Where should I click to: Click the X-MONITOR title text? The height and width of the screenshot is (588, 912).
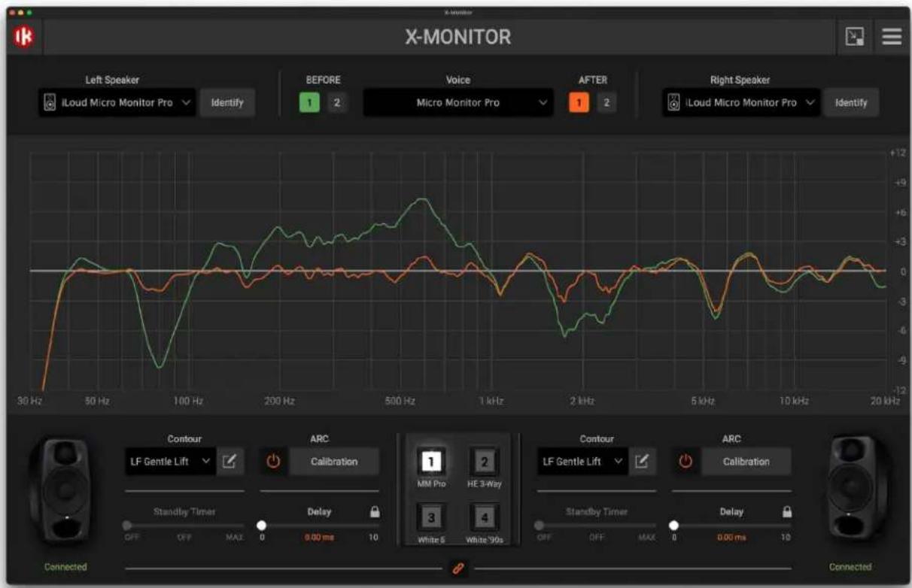point(458,36)
